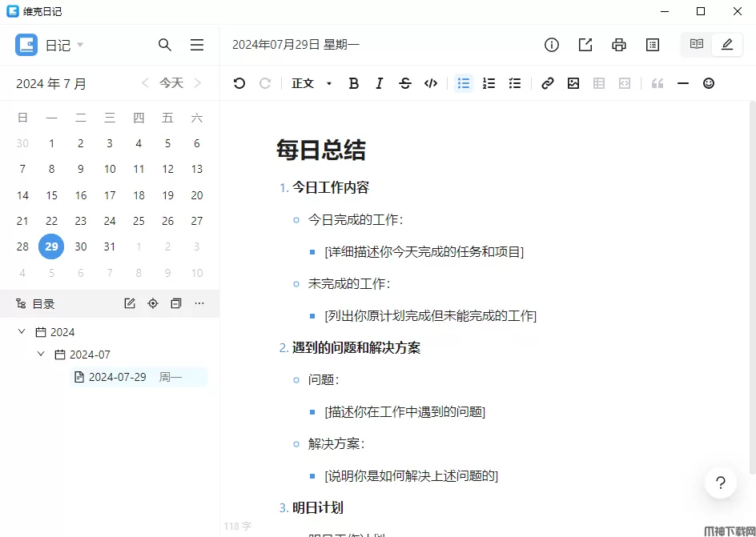Click the search magnifier icon in sidebar
Screen dimensions: 756x537
point(165,45)
